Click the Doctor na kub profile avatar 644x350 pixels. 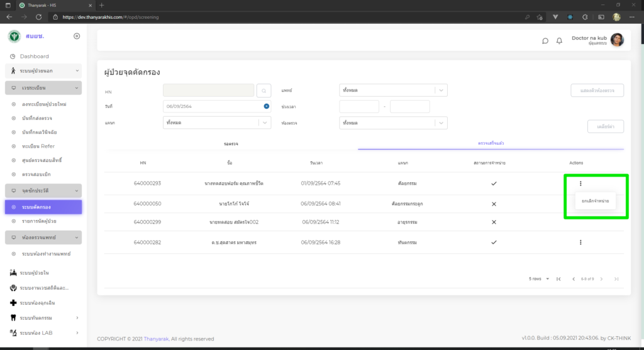point(617,40)
